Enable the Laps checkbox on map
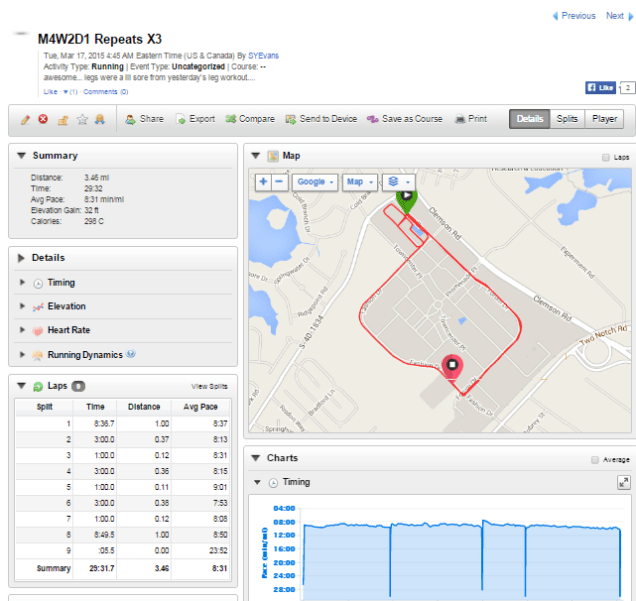 point(605,157)
